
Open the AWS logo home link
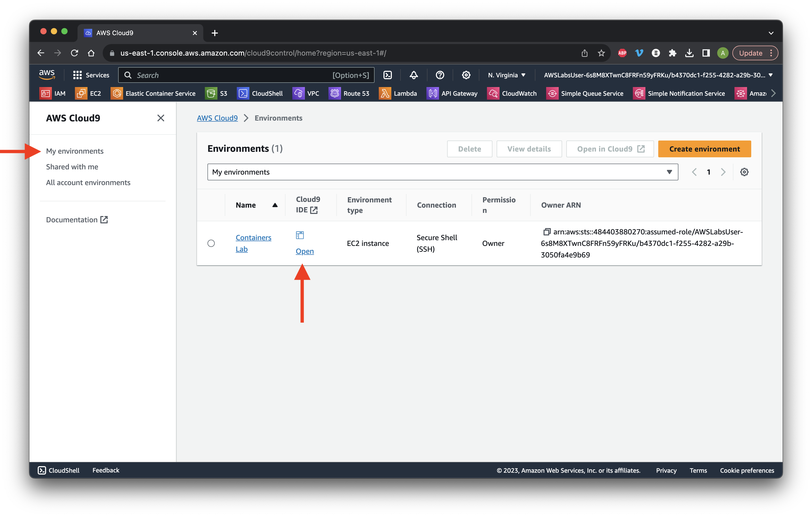(47, 74)
